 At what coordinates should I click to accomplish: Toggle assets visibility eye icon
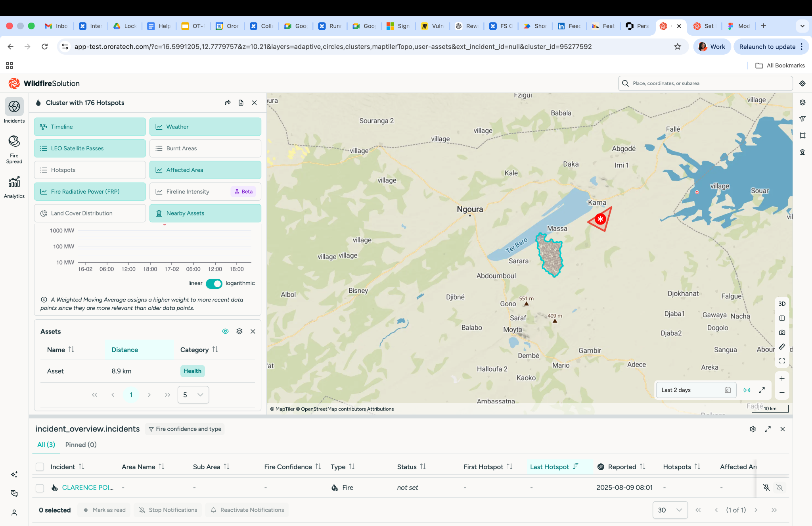225,331
